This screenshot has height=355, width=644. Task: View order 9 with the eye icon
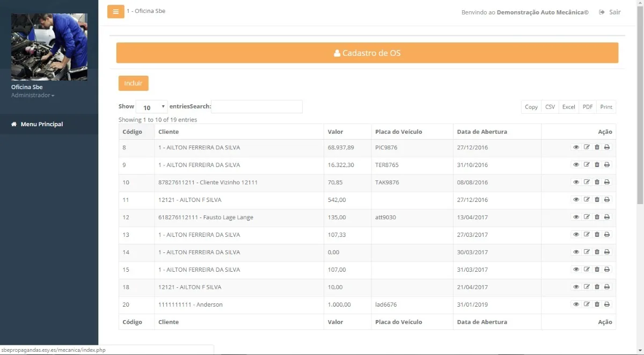click(x=576, y=165)
